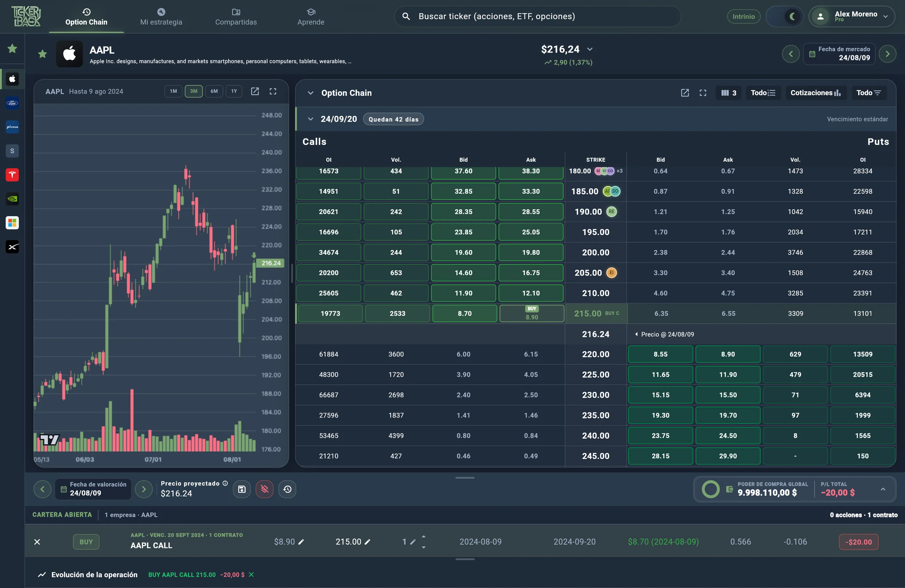905x588 pixels.
Task: Show info about Precio proyectado
Action: (225, 484)
